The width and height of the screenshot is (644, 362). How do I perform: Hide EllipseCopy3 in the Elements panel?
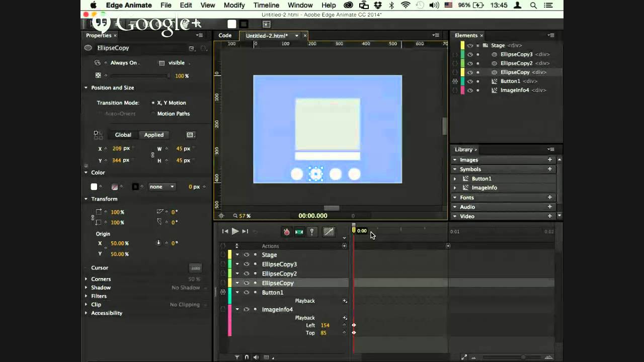470,54
